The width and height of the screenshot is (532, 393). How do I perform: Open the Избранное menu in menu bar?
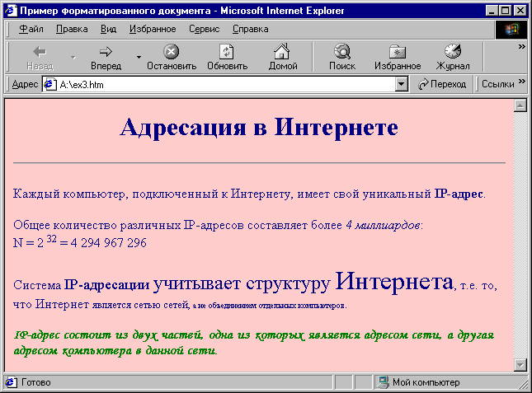[x=153, y=29]
